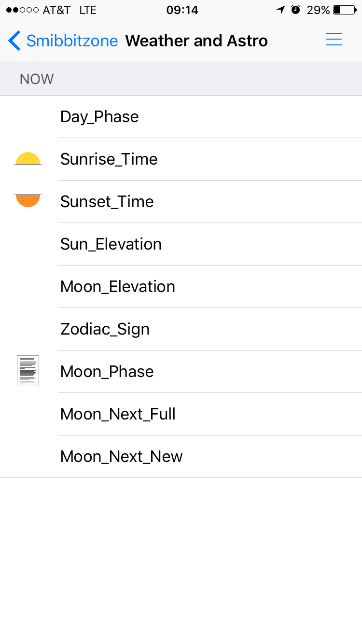362x644 pixels.
Task: Tap the battery icon in status bar
Action: coord(344,10)
